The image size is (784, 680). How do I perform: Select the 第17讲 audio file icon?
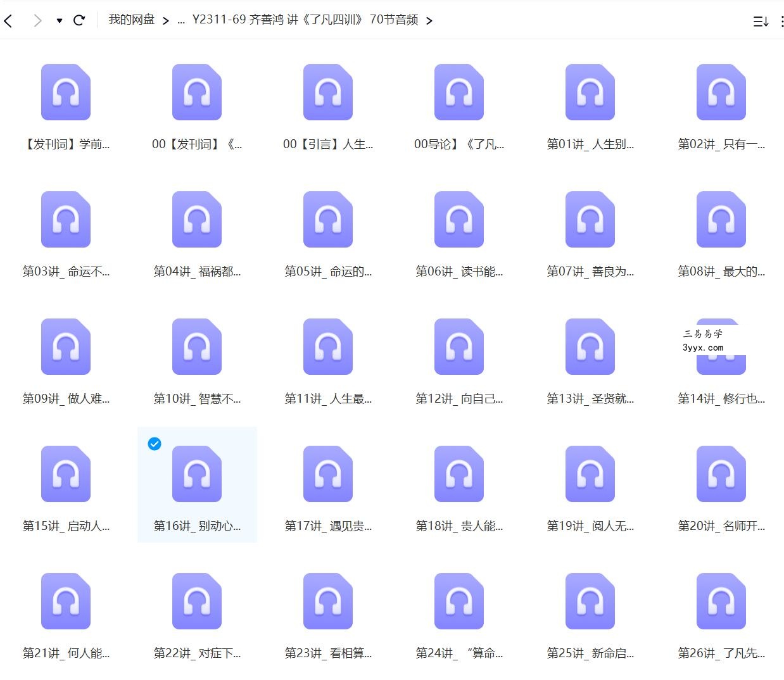[x=328, y=474]
